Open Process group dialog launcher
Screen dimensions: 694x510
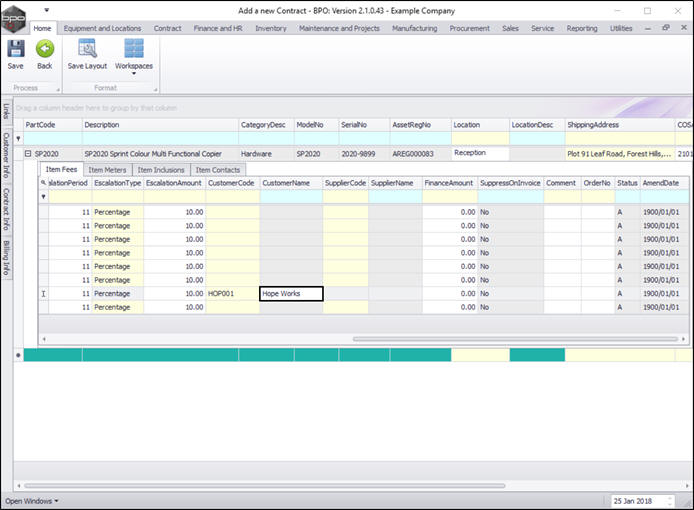[x=58, y=90]
